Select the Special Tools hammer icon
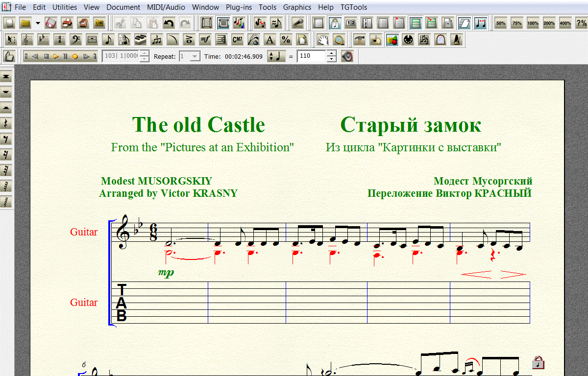The image size is (588, 376). coord(360,39)
